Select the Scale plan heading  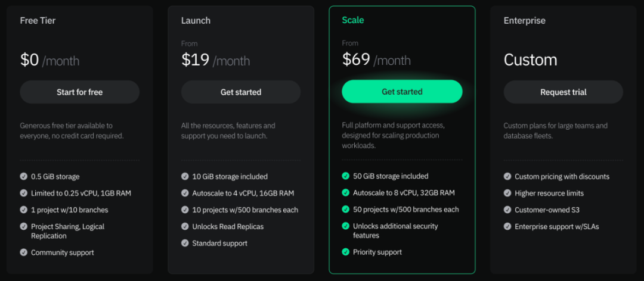(353, 20)
